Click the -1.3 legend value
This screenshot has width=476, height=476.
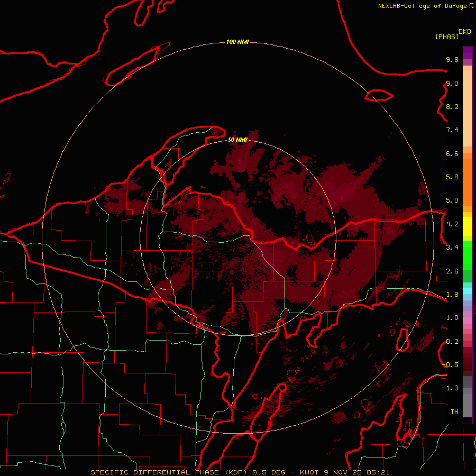click(x=450, y=388)
